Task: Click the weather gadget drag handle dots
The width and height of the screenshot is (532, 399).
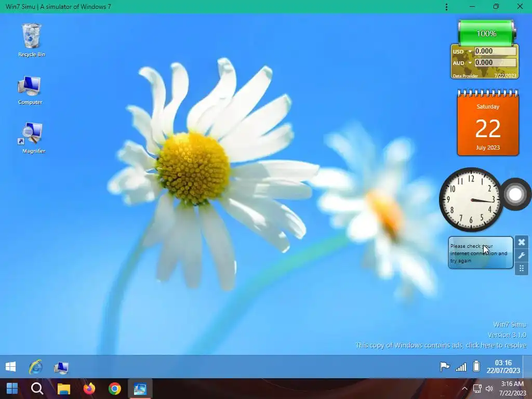Action: click(x=522, y=269)
